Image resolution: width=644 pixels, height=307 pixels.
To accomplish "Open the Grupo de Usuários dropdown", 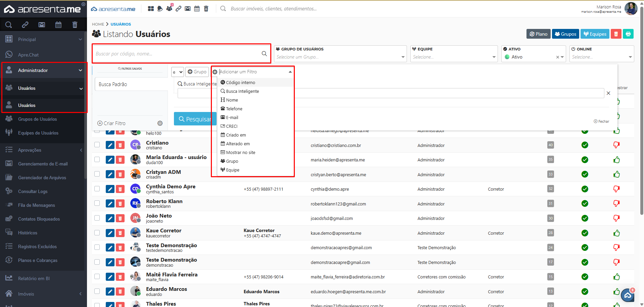I will pos(340,57).
